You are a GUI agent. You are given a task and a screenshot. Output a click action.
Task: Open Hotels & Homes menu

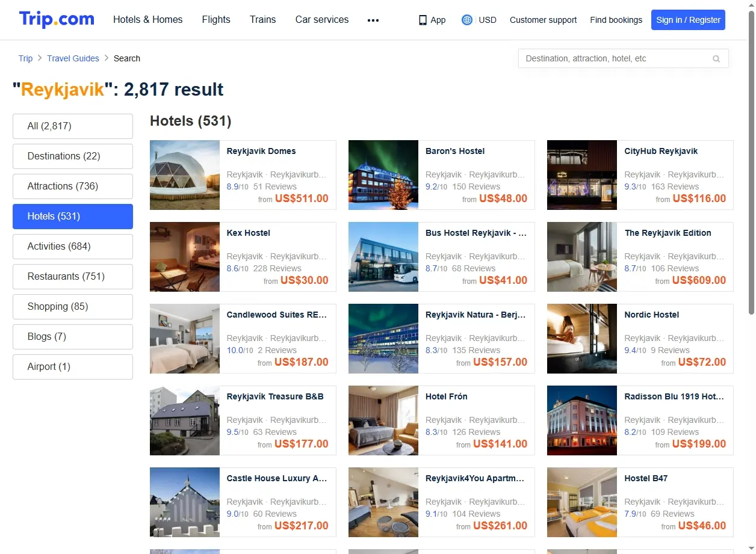coord(148,19)
